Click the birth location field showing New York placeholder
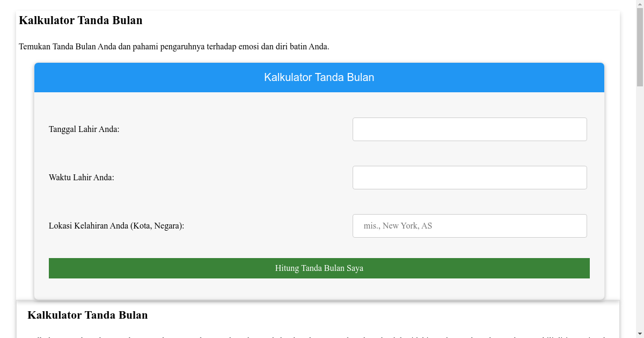Viewport: 644px width, 338px height. point(470,225)
